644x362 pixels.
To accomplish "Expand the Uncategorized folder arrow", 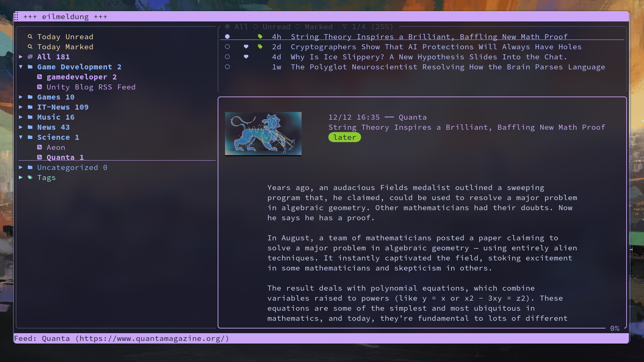I will coord(21,167).
